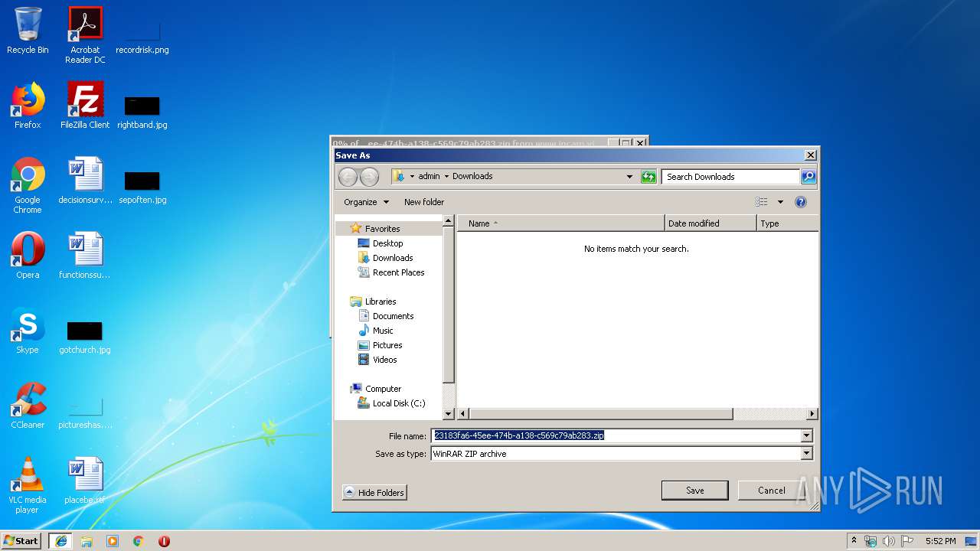The image size is (980, 551).
Task: Open Skype desktop shortcut
Action: click(28, 331)
